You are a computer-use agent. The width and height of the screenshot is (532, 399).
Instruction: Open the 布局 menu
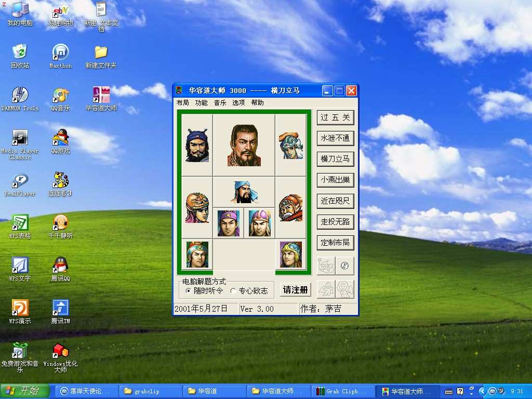pyautogui.click(x=182, y=102)
